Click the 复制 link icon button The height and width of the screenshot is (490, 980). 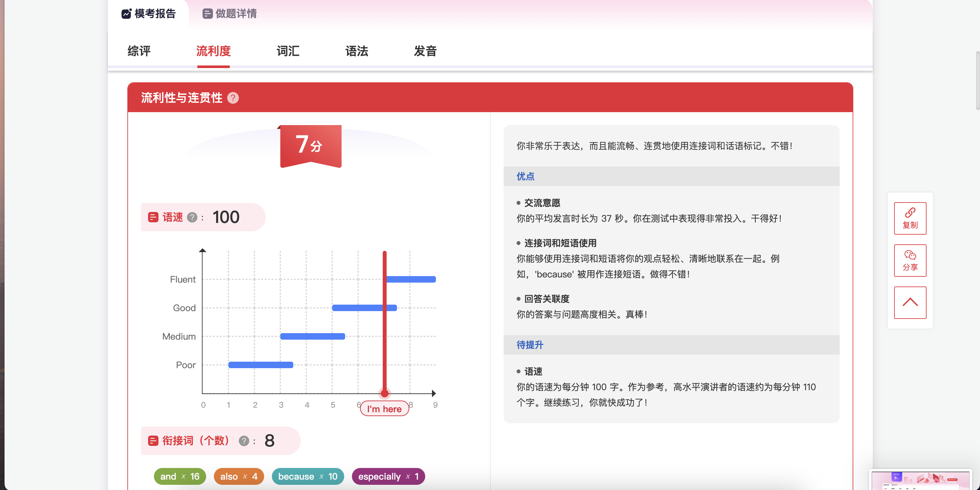[910, 218]
